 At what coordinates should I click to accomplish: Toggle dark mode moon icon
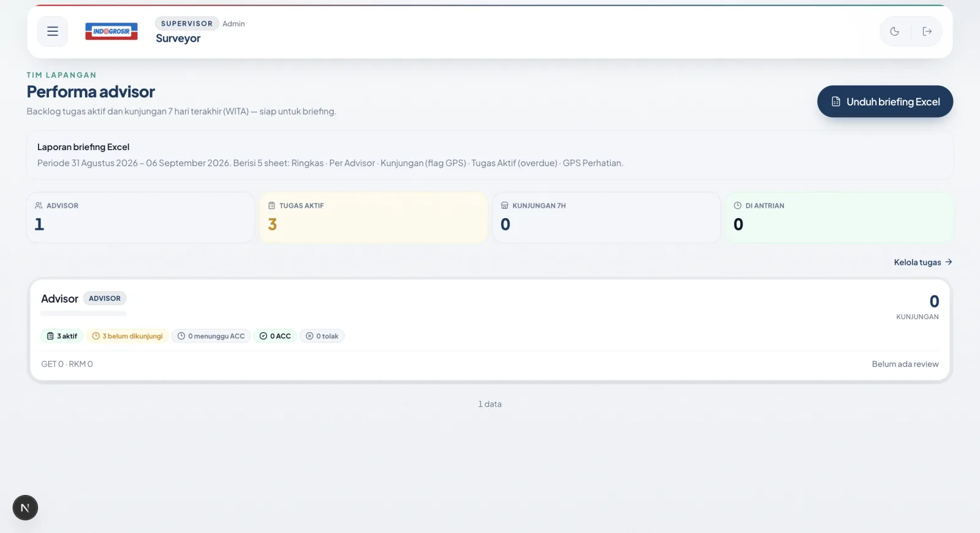click(x=895, y=31)
